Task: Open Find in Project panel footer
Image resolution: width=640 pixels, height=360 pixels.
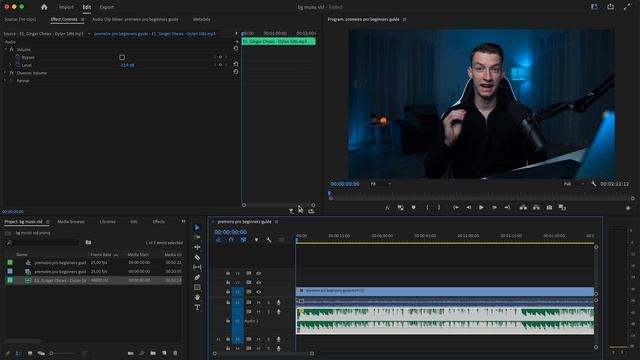Action: click(x=142, y=353)
